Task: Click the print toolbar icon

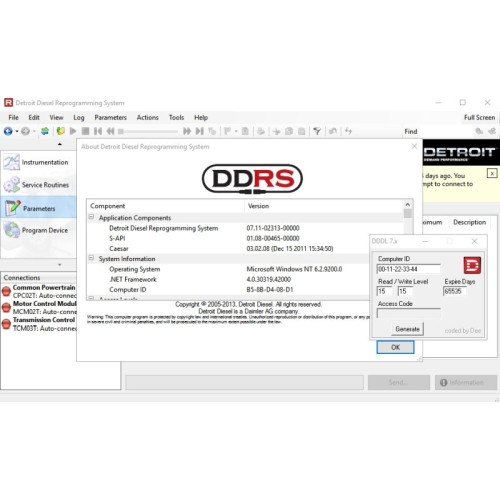Action: tap(261, 131)
